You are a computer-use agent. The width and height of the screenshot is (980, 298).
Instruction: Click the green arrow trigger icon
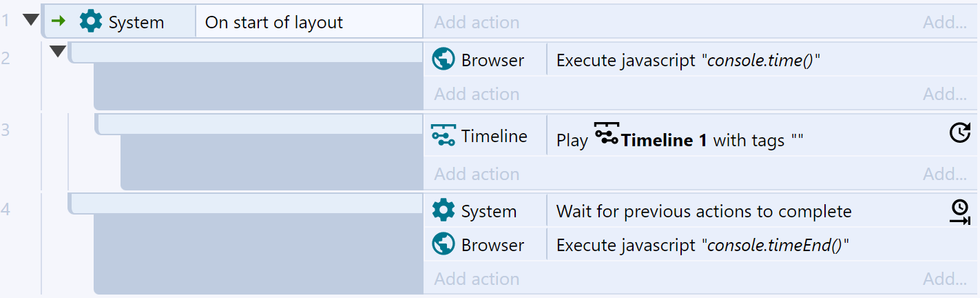59,21
